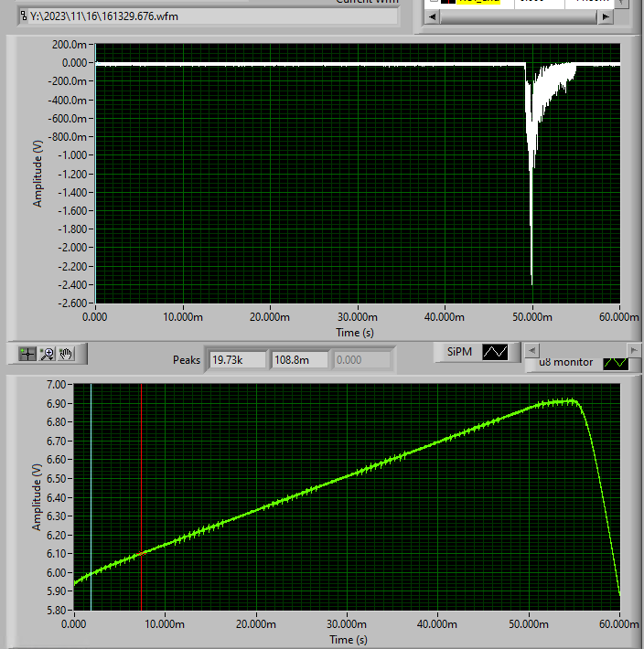
Task: Click right scroll arrow above u8 monitor legend
Action: (634, 350)
